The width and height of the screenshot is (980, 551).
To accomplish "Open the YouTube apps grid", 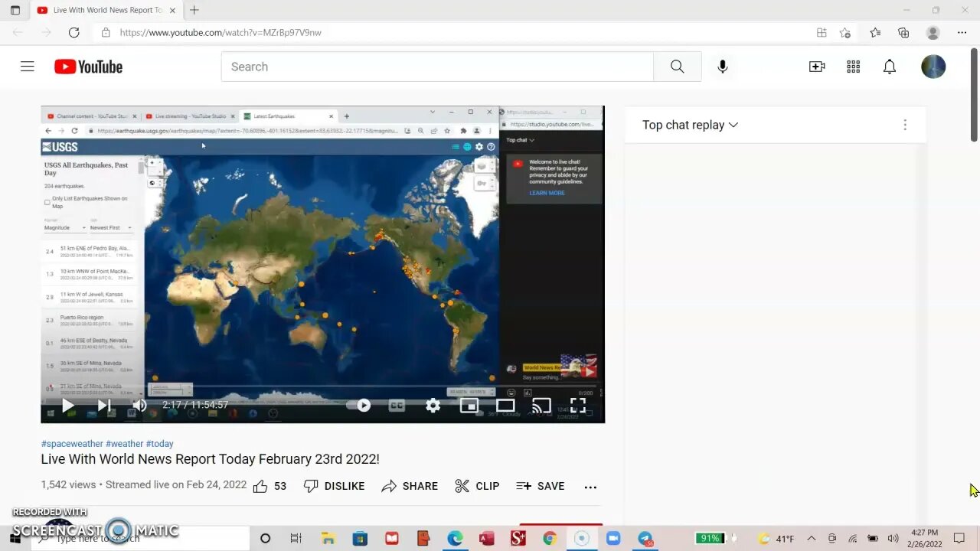I will coord(854,67).
